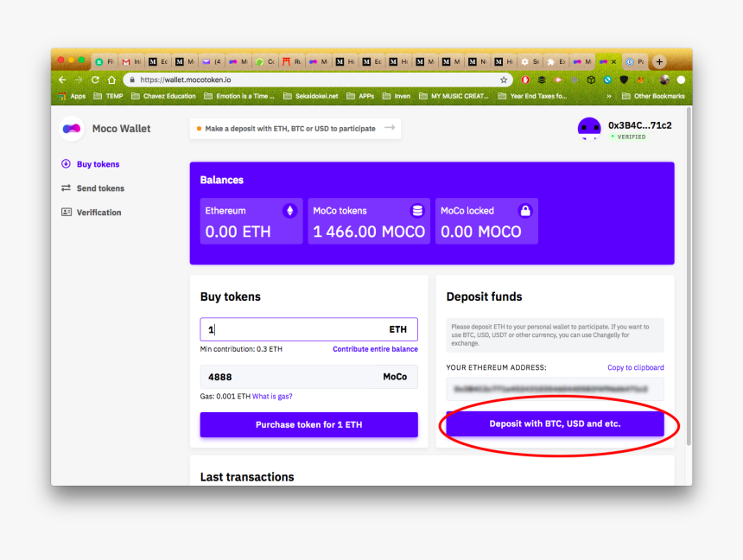Click 'Deposit with BTC, USD and etc.' button
This screenshot has width=743, height=560.
tap(555, 423)
